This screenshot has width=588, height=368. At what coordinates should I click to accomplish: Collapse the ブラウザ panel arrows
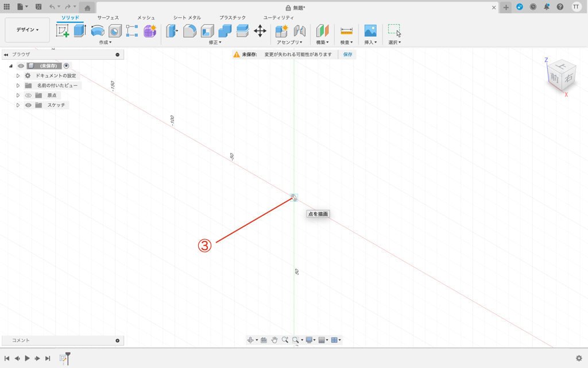6,55
